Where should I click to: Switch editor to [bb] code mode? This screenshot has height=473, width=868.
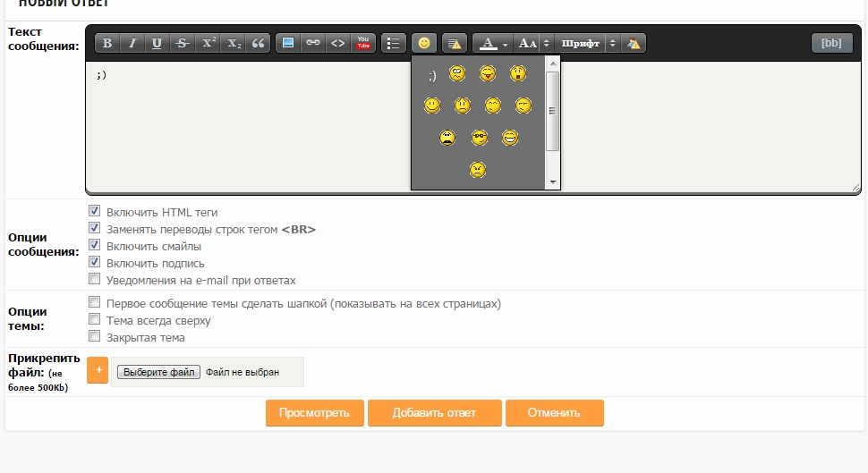click(x=831, y=43)
